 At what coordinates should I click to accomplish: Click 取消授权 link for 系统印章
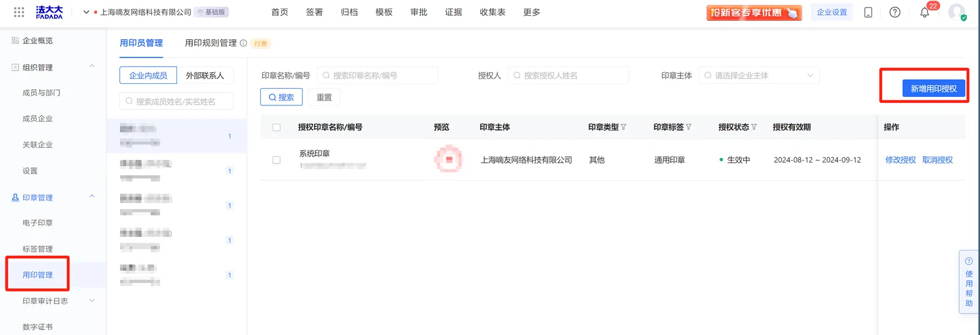(938, 160)
